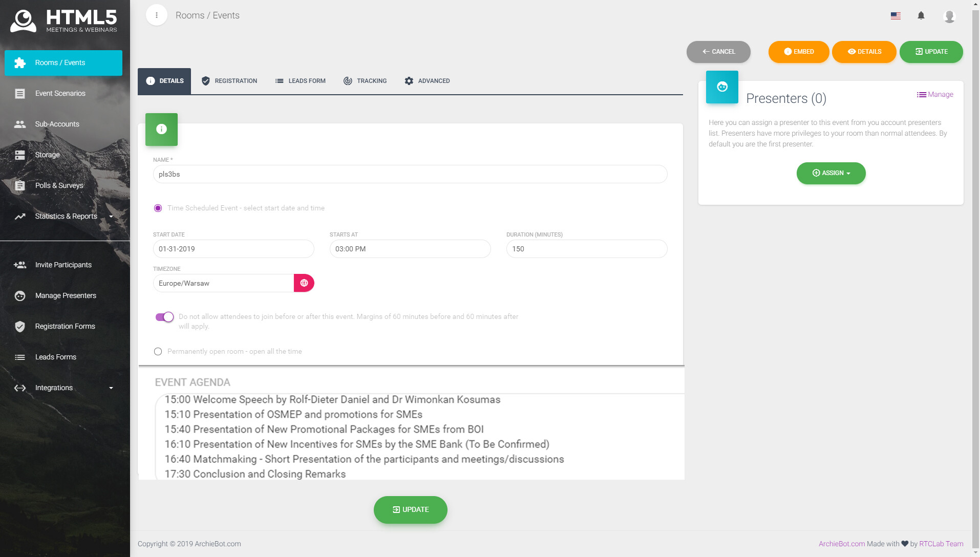
Task: Click the HTML5 Meetings & Webinars logo
Action: point(64,22)
